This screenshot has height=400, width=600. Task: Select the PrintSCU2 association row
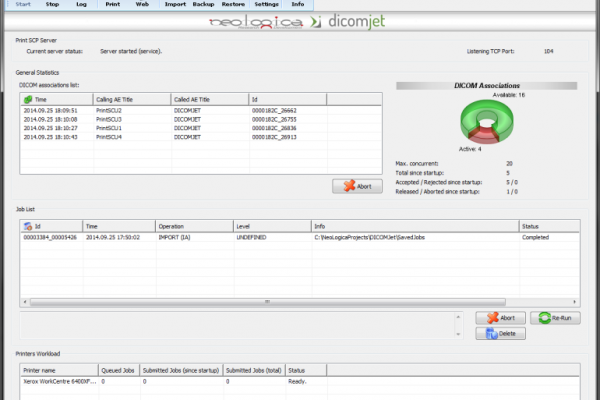(x=108, y=111)
